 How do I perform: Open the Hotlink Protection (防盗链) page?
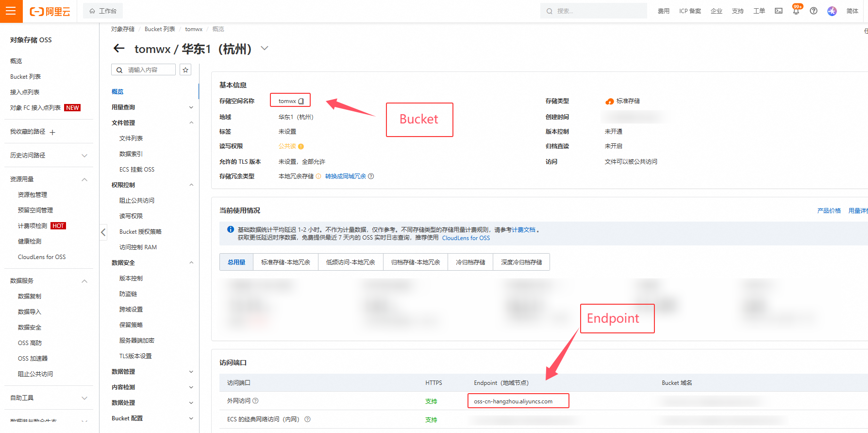(128, 294)
